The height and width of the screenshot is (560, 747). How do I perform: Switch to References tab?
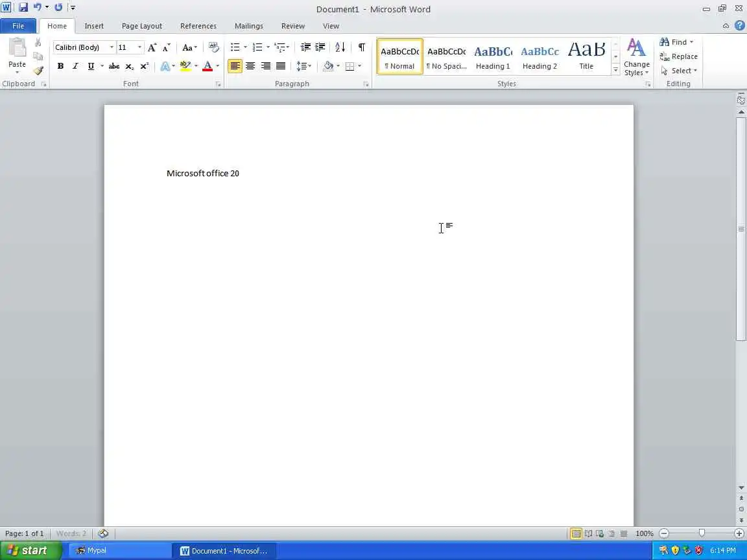click(x=198, y=26)
